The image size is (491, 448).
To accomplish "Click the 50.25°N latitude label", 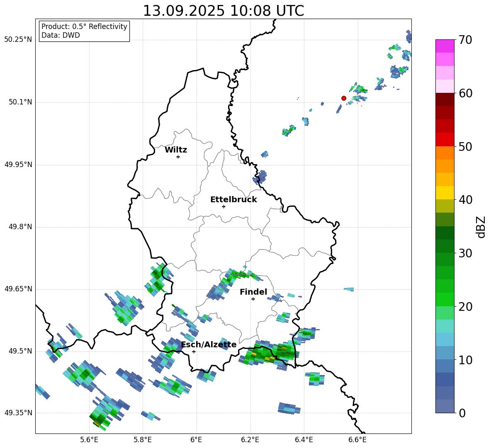I will coord(18,40).
